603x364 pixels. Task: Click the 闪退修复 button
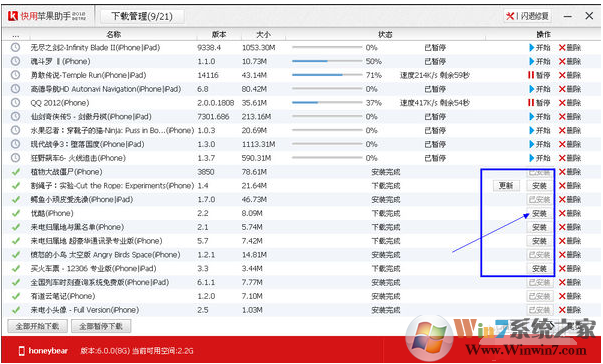click(527, 16)
